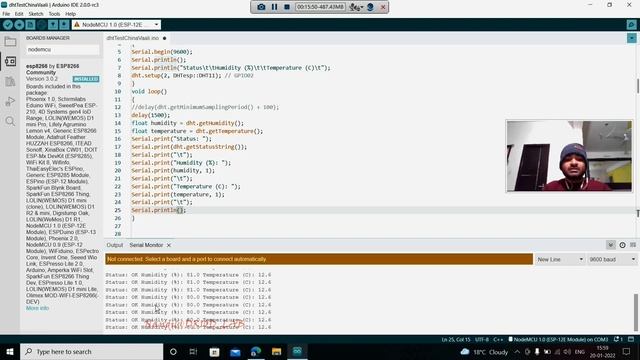Select the Serial Monitor tab
640x360 pixels.
(x=146, y=245)
